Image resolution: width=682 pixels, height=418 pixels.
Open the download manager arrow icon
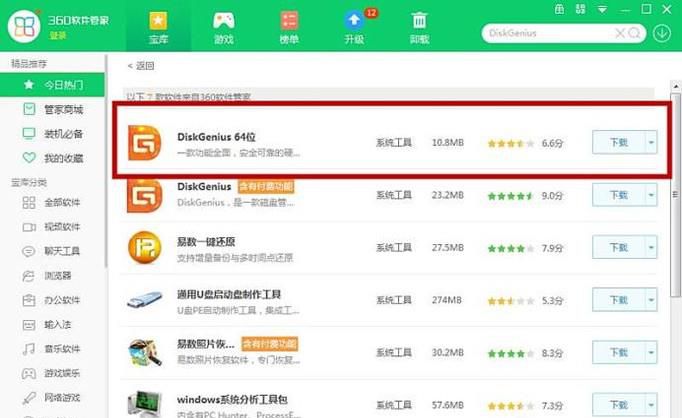tap(662, 33)
